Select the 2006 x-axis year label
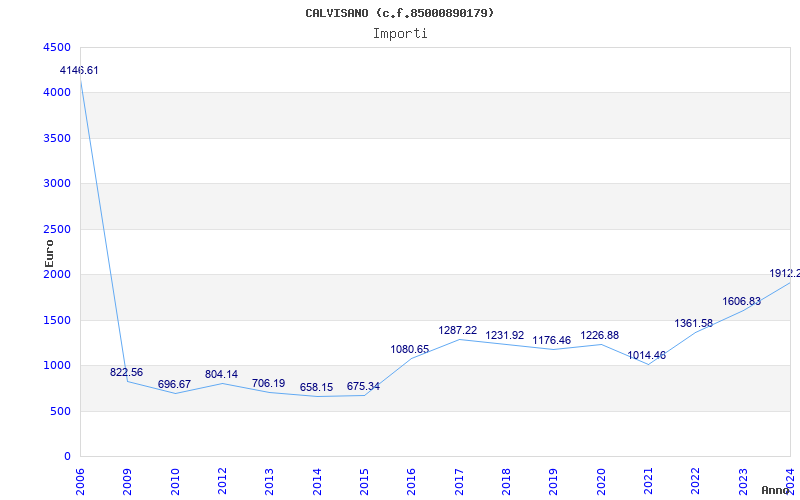Screen dimensions: 800x500 tap(80, 481)
